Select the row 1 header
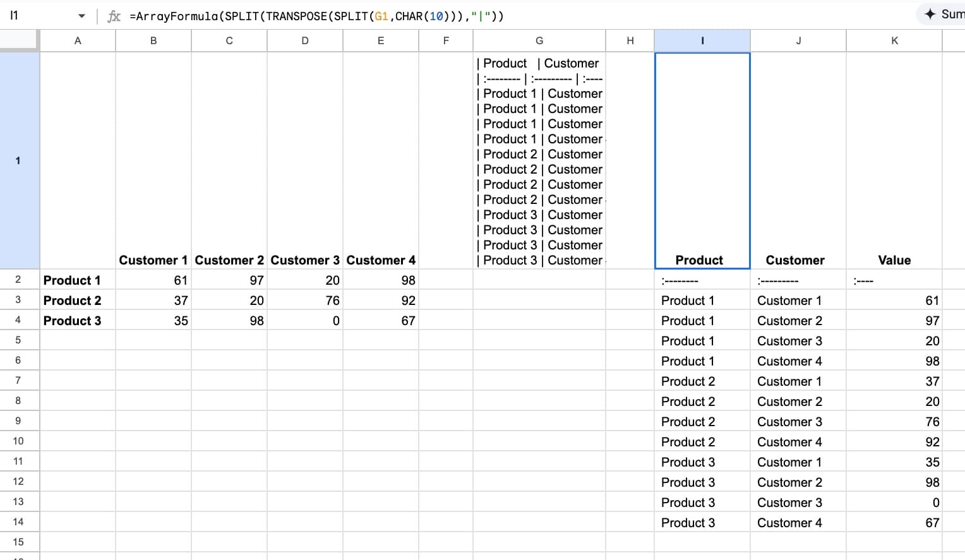 pos(18,160)
